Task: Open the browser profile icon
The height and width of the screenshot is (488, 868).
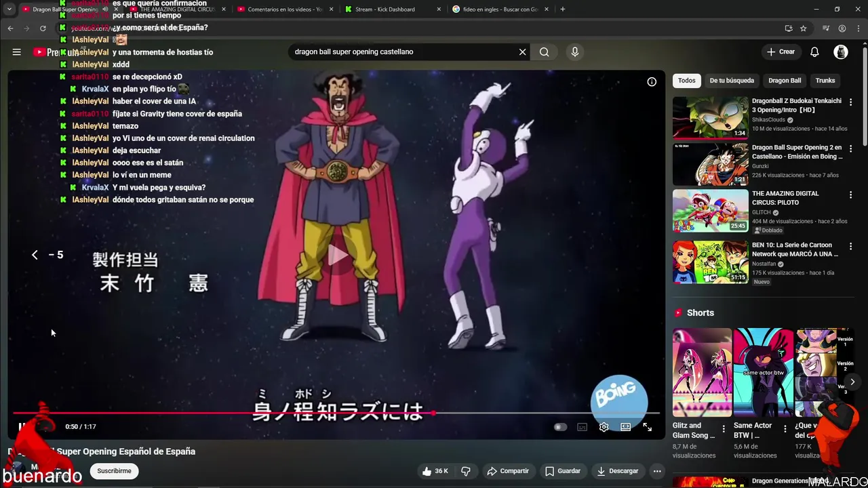Action: coord(842,28)
